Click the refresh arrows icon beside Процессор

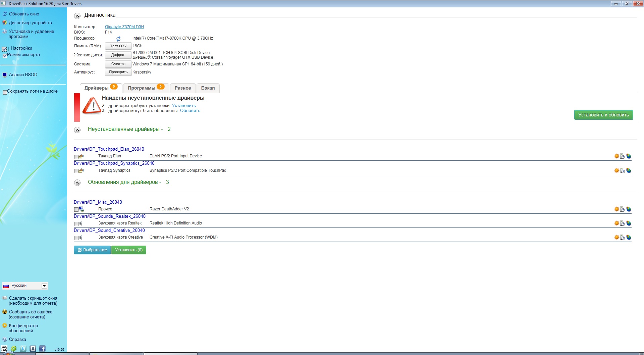pyautogui.click(x=118, y=39)
